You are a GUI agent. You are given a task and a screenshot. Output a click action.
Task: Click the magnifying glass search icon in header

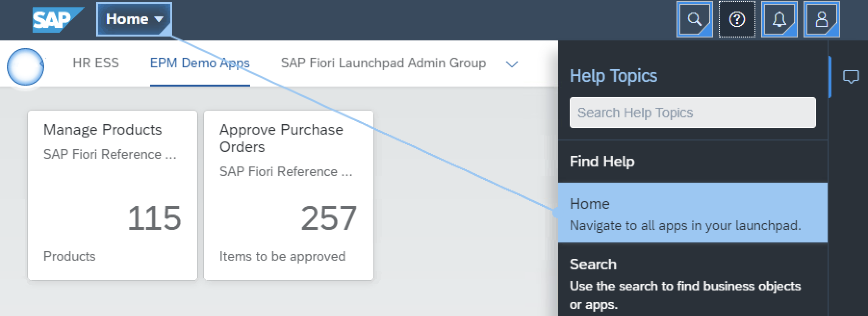point(694,19)
